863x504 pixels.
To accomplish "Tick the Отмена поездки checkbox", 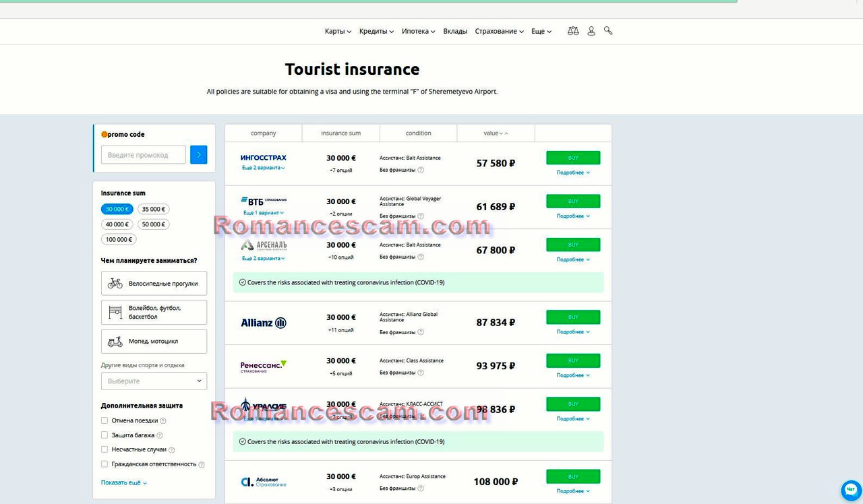I will [105, 420].
